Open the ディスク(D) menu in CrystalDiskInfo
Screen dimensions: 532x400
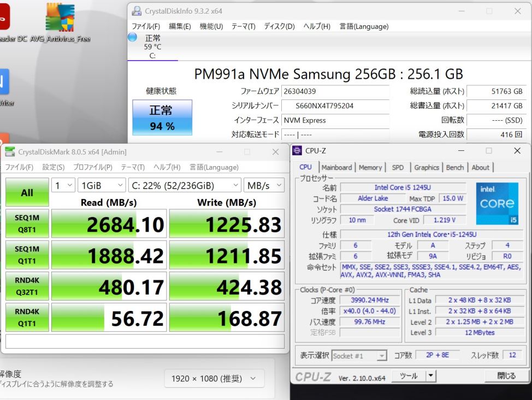click(x=279, y=26)
